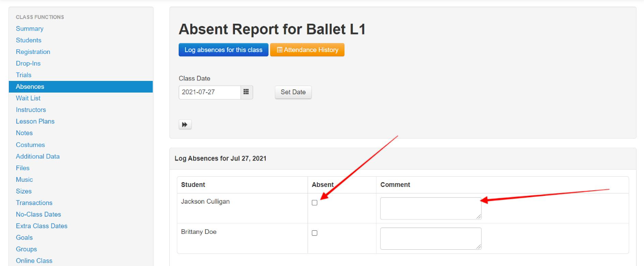Viewport: 644px width, 266px height.
Task: Open the Notes link
Action: 24,133
